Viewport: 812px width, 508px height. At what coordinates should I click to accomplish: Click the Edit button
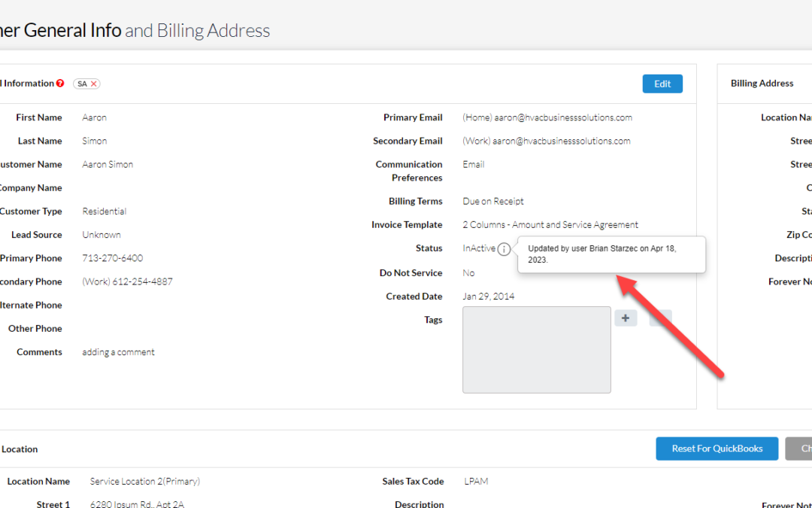pyautogui.click(x=662, y=84)
